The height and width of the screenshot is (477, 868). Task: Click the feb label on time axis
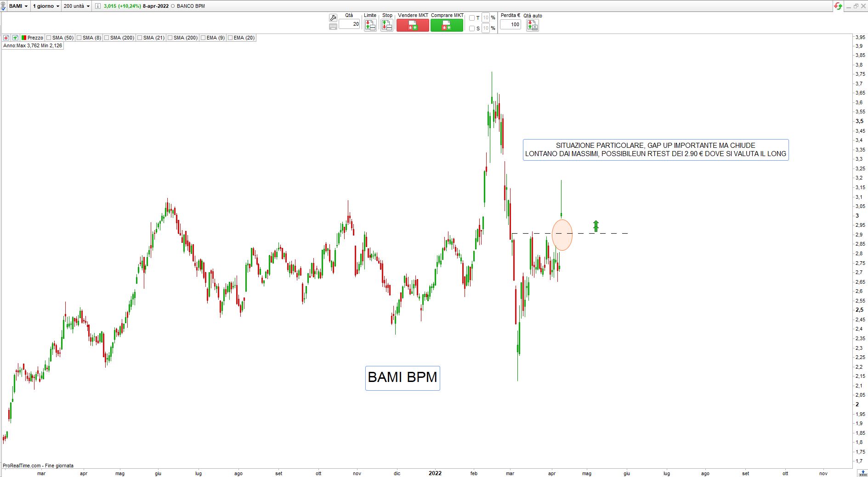coord(474,473)
